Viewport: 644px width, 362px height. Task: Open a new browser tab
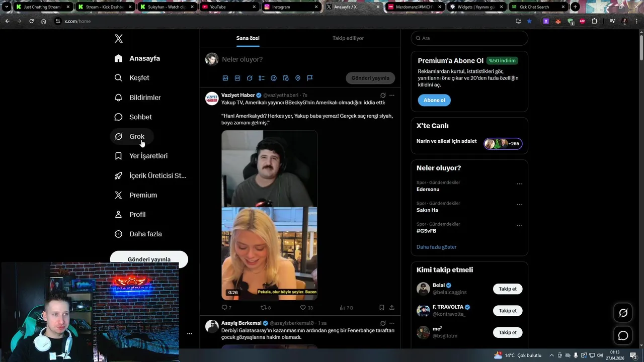[x=575, y=7]
